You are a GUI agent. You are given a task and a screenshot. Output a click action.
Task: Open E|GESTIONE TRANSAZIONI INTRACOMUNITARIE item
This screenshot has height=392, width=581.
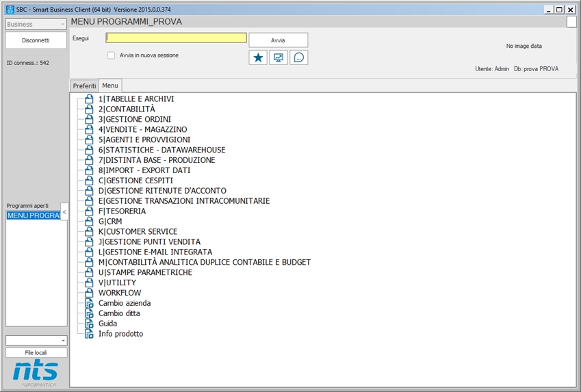(x=184, y=201)
